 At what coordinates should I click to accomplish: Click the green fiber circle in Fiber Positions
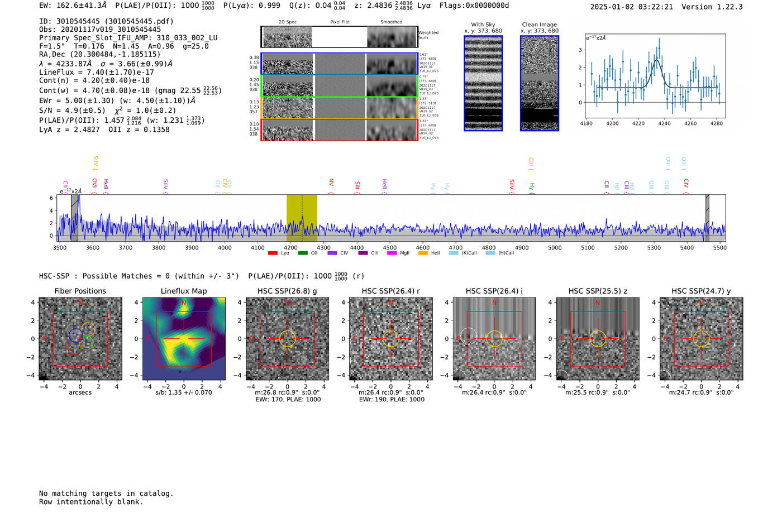click(87, 343)
